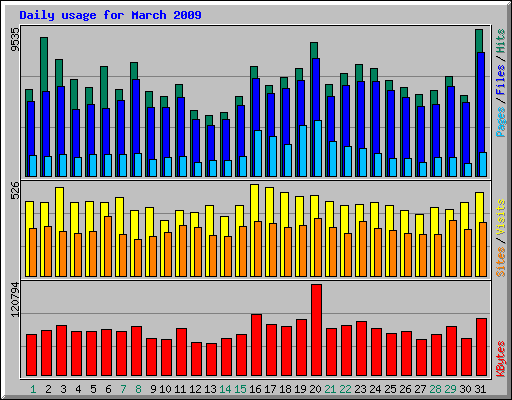Click day label 22 on the x-axis
This screenshot has height=400, width=512.
pos(345,389)
